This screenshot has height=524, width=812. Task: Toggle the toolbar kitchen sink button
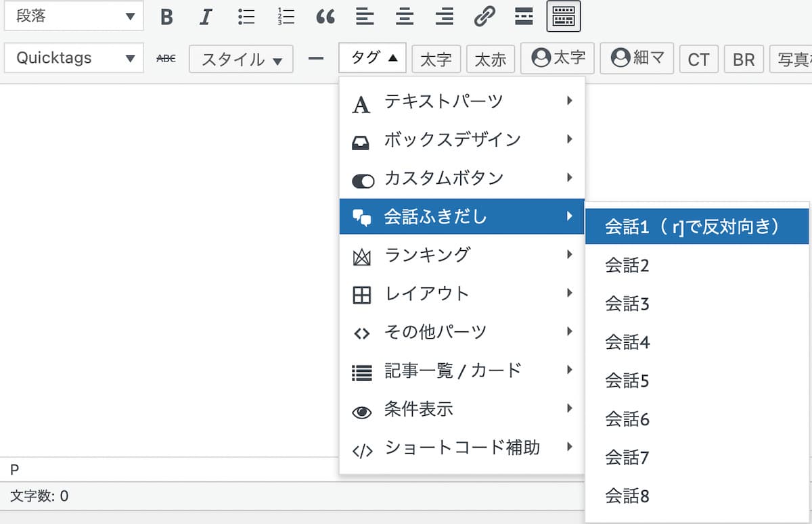tap(564, 17)
